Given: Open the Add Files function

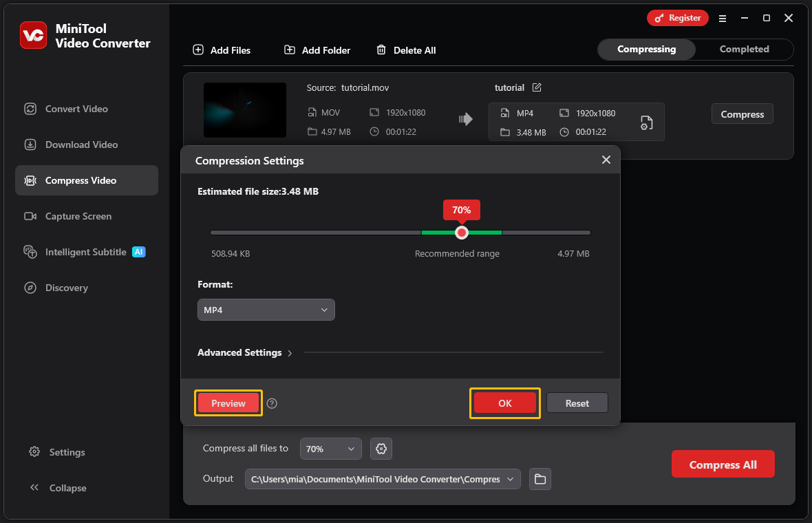Looking at the screenshot, I should tap(221, 50).
